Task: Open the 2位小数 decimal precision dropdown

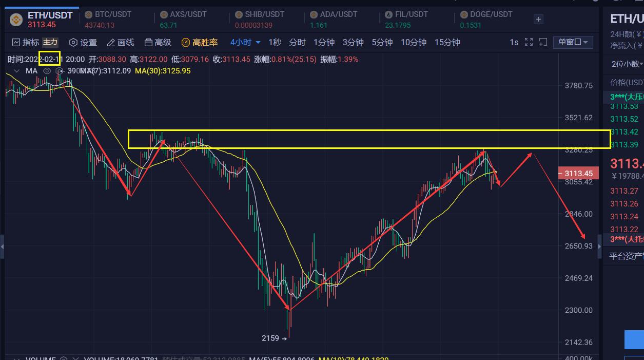Action: [626, 64]
